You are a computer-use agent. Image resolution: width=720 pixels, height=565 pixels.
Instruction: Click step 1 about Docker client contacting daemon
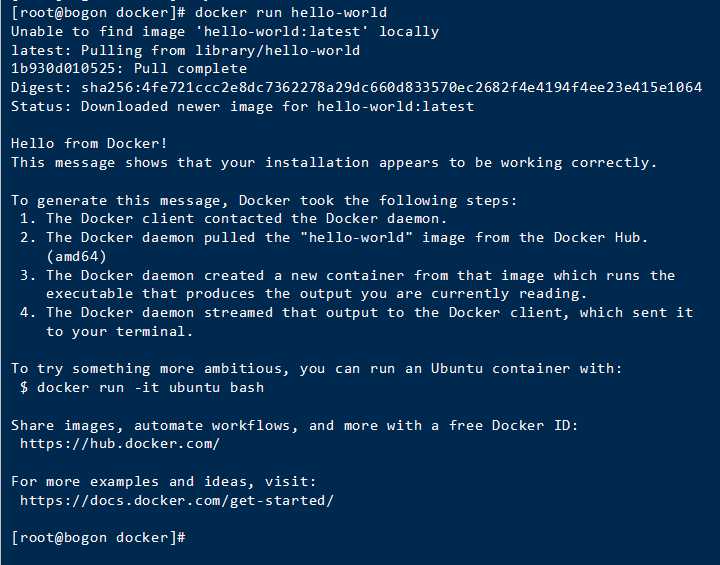pos(233,218)
